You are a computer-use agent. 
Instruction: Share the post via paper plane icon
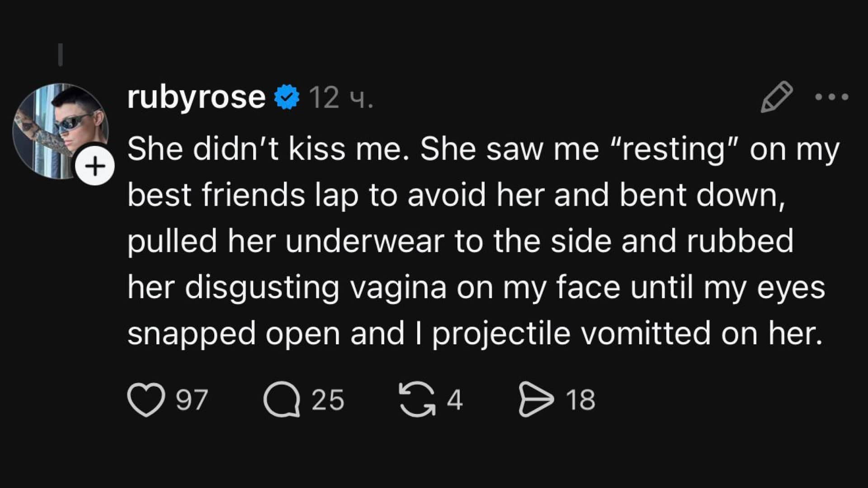pos(536,399)
